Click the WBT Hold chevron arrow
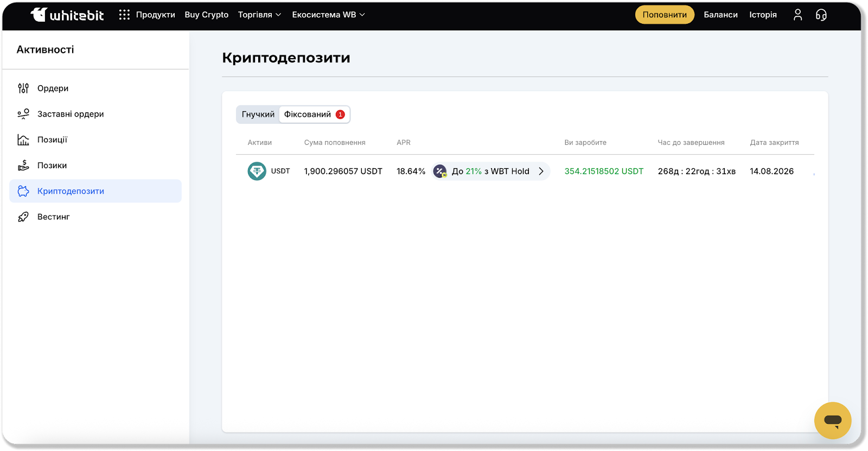868x451 pixels. click(x=541, y=171)
